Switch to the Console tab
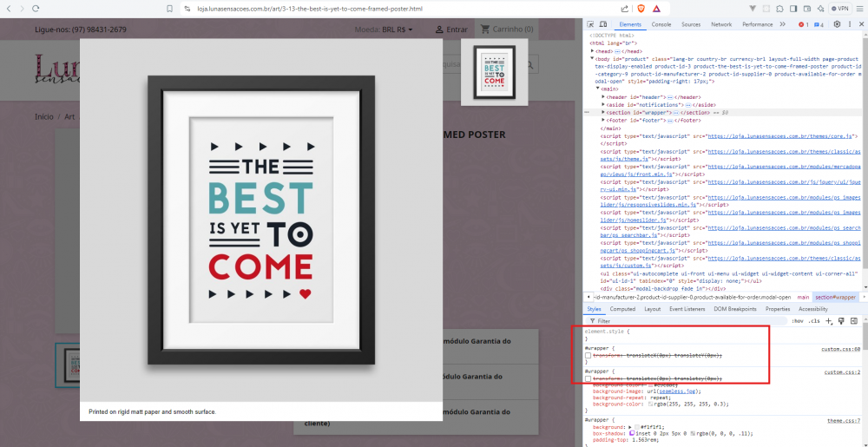Viewport: 868px width, 447px height. 661,24
